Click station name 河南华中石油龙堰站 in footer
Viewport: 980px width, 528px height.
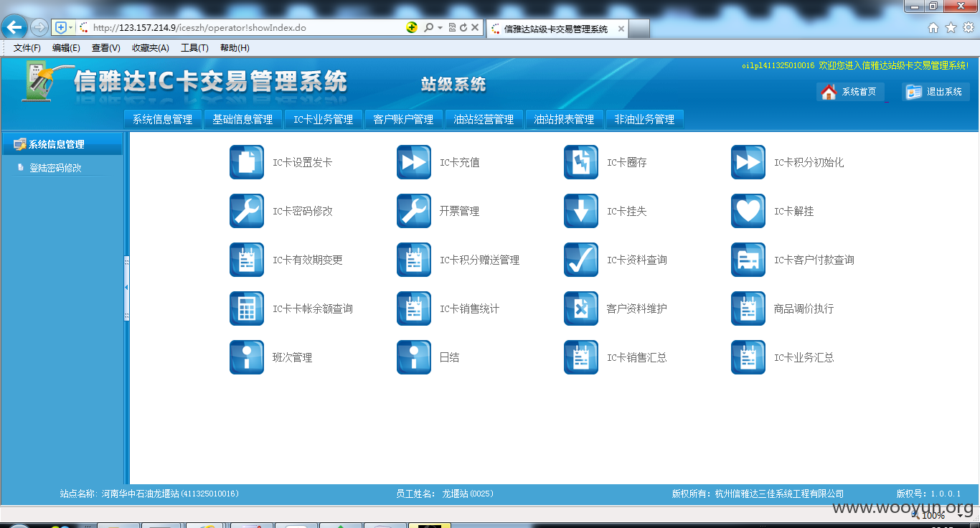pyautogui.click(x=140, y=494)
